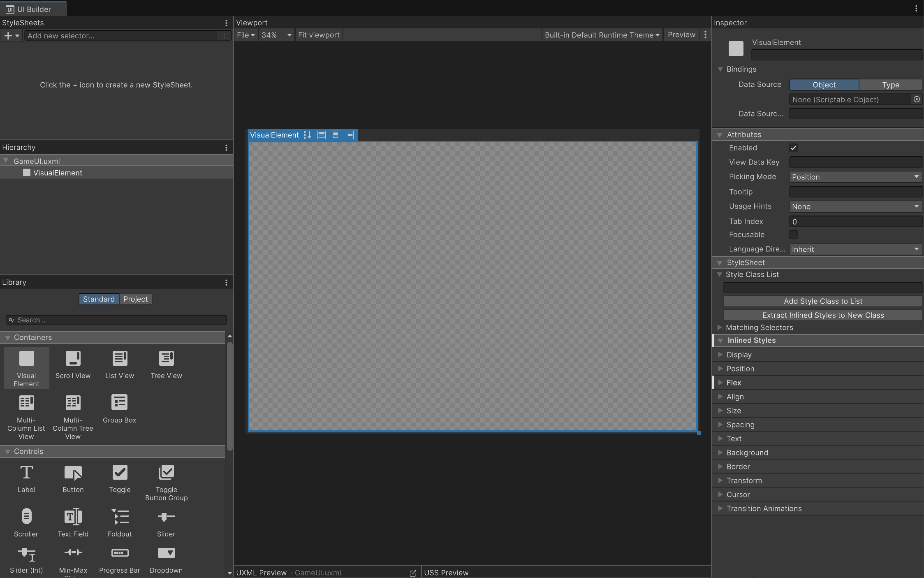Open the File menu in Viewport
This screenshot has height=578, width=924.
tap(245, 35)
